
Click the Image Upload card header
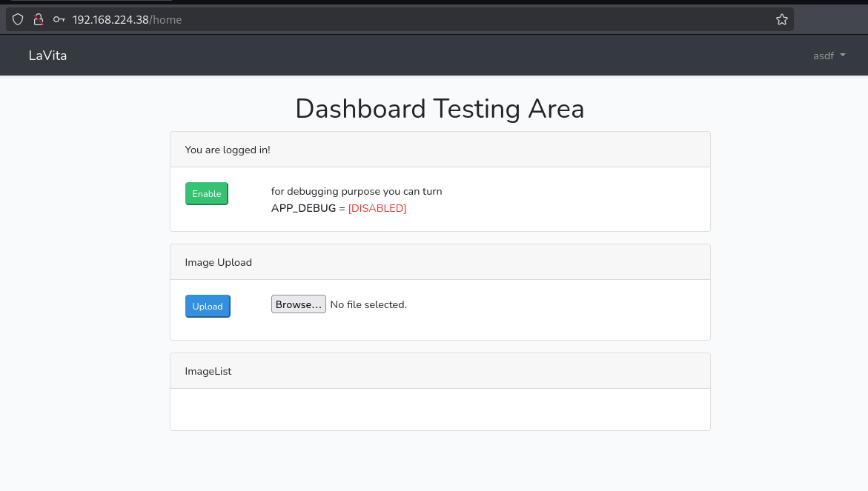click(x=440, y=262)
